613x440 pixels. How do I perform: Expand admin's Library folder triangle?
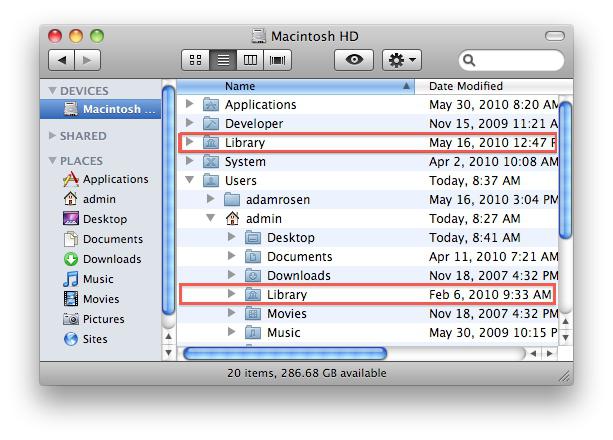tap(232, 294)
